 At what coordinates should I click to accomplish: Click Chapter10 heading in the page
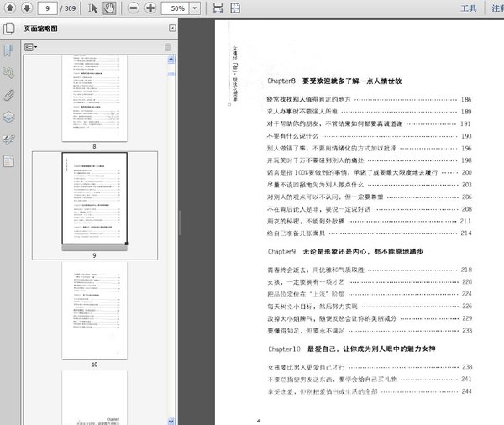352,349
